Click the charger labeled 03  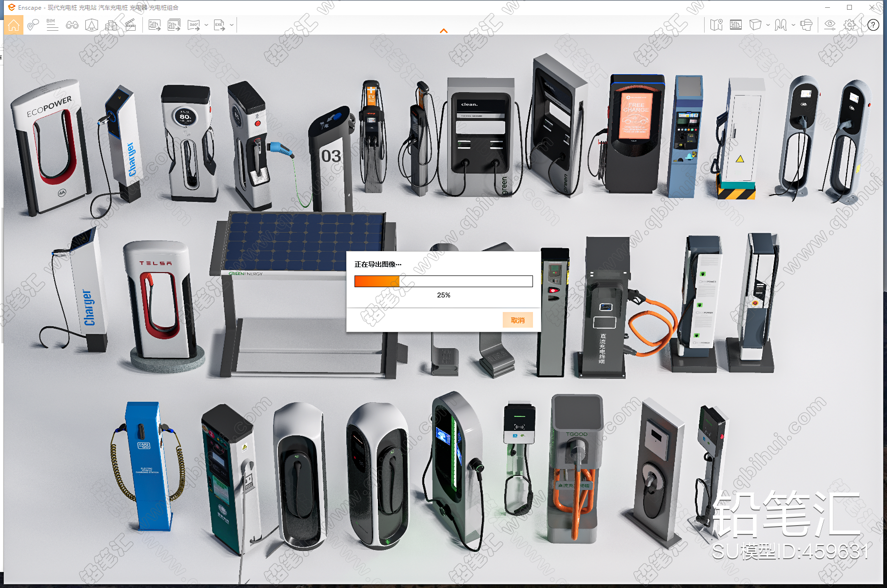[331, 158]
